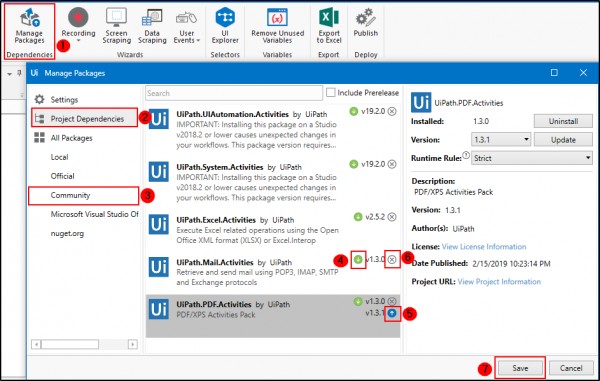Click blue update arrow for PDF v1.3.1

coord(392,313)
